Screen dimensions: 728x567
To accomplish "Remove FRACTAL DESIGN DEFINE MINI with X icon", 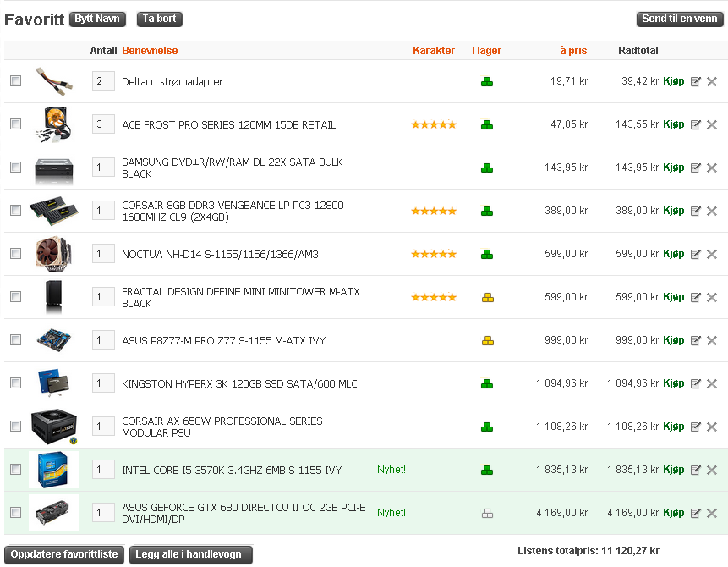I will coord(712,297).
